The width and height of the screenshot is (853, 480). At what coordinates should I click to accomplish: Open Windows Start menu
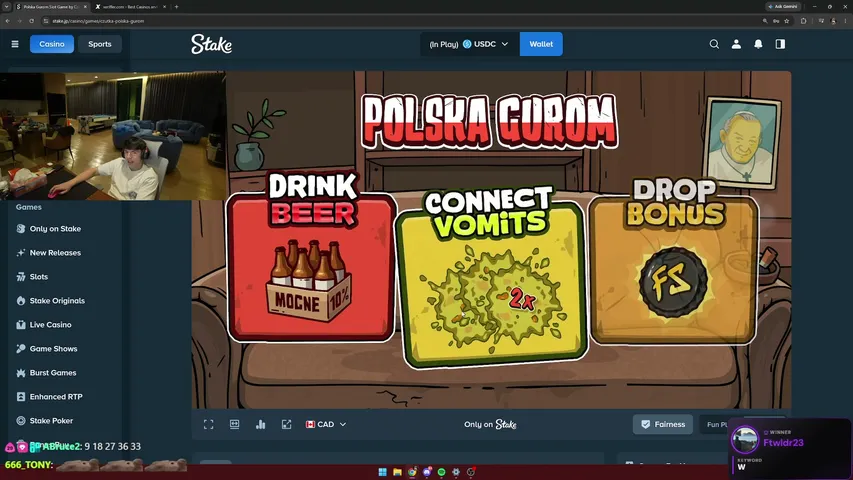[382, 472]
